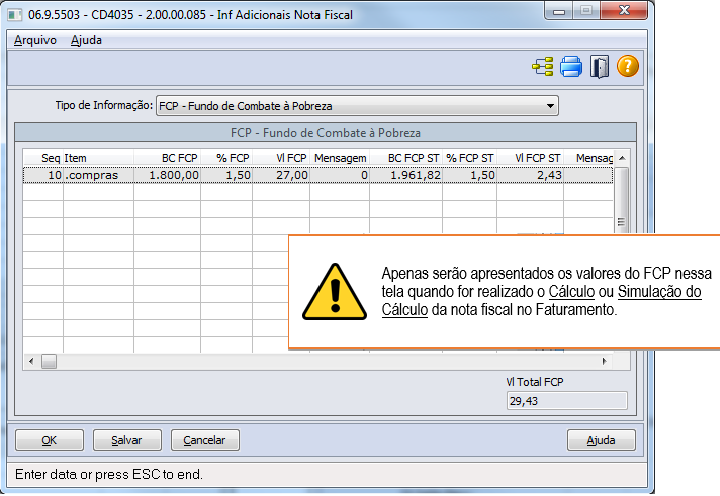Viewport: 720px width, 496px height.
Task: Select the row with item .compras
Action: pyautogui.click(x=97, y=175)
